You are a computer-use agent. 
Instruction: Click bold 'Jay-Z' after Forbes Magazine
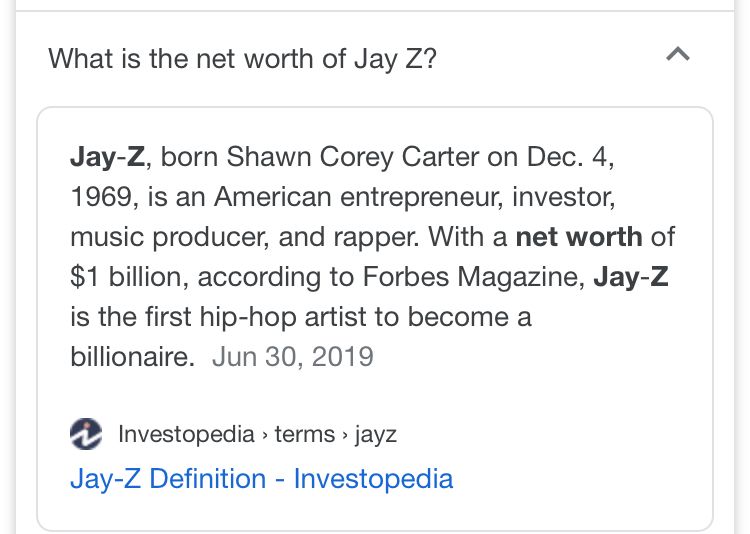click(631, 277)
